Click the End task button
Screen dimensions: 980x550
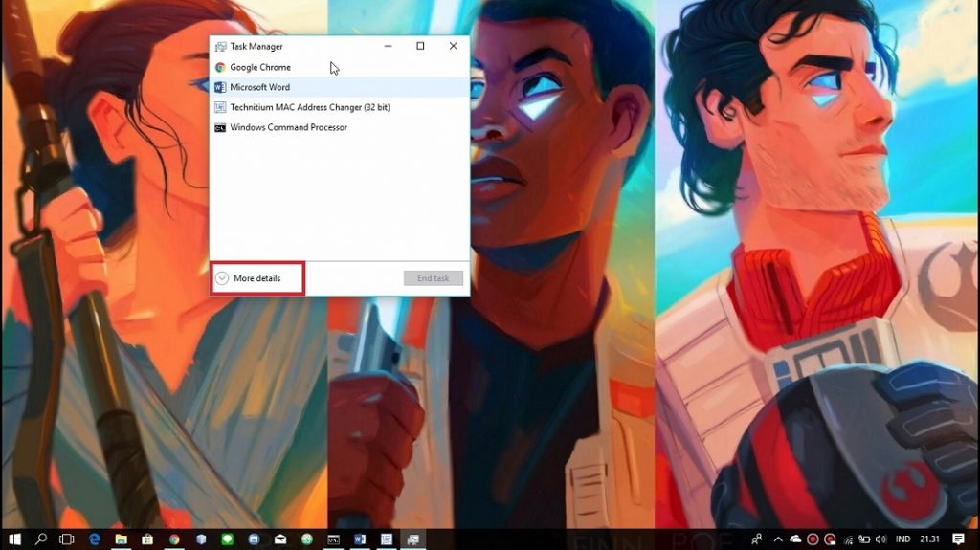[x=433, y=278]
